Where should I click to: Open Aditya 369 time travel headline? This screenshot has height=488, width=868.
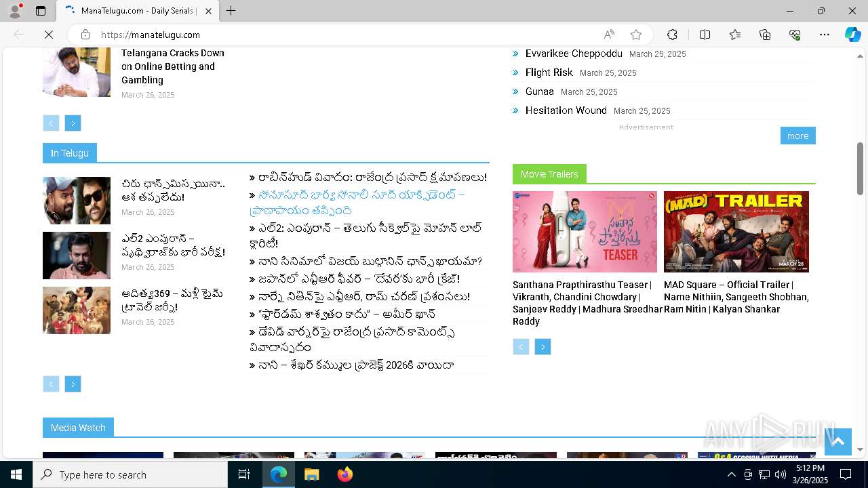click(172, 300)
